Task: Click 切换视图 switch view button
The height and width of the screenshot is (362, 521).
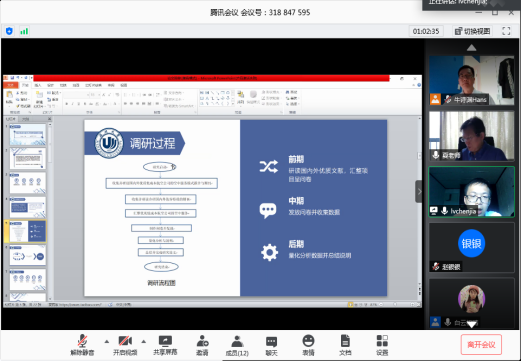Action: pos(473,31)
